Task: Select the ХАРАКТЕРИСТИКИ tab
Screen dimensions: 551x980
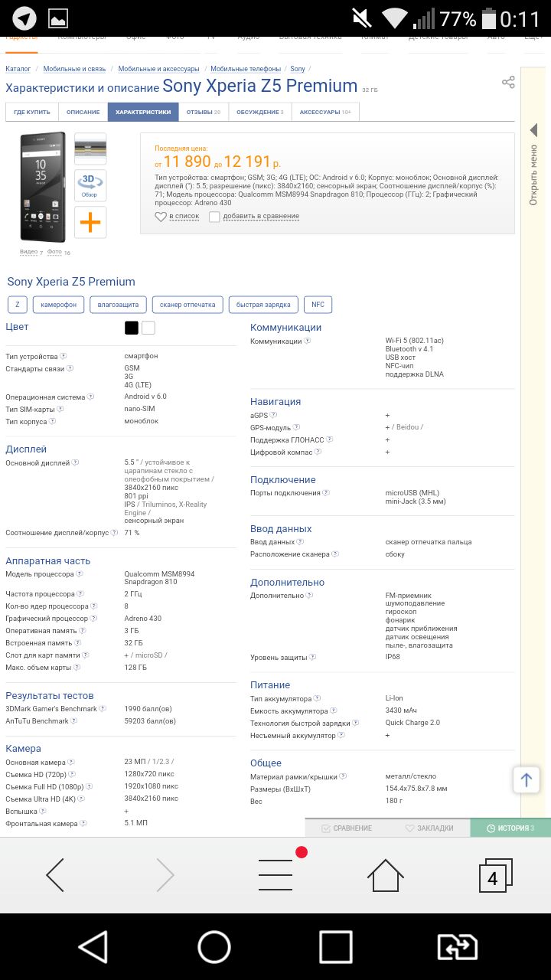Action: [x=143, y=112]
